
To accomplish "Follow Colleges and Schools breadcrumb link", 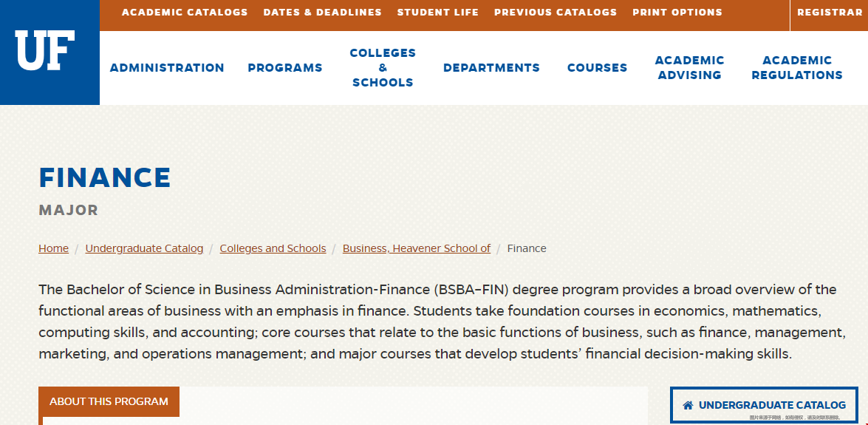I will [273, 249].
